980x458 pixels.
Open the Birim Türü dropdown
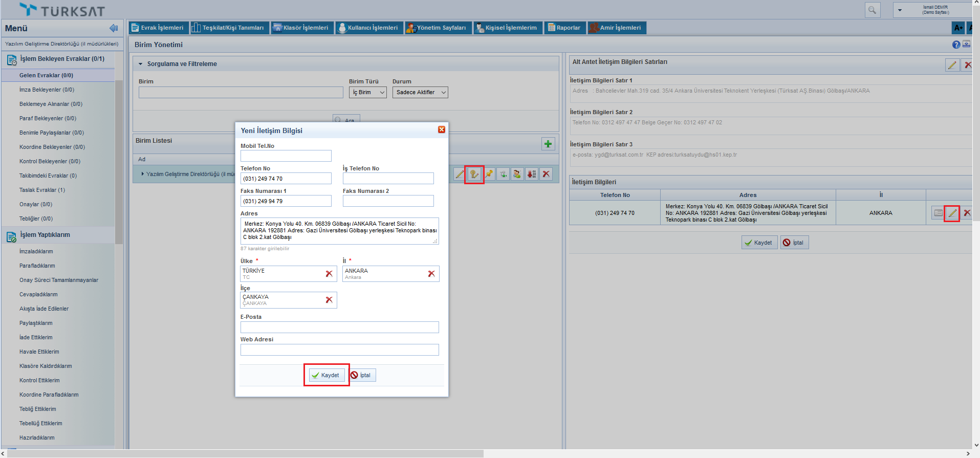point(368,93)
